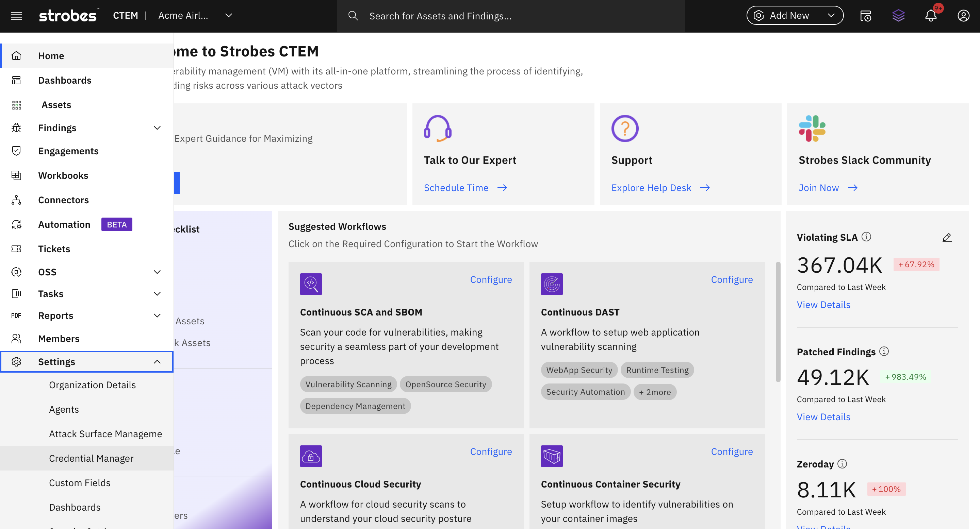Configure the Continuous Cloud Security workflow
Screen dimensions: 980x529
491,451
